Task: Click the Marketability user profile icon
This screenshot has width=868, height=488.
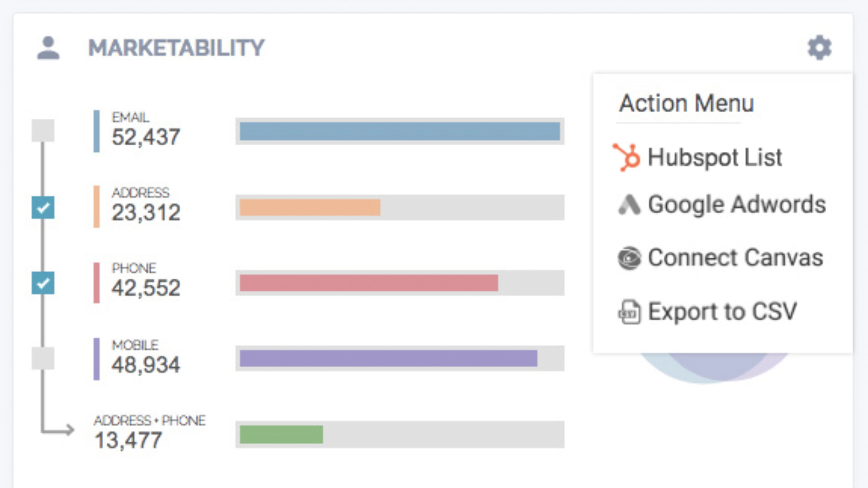Action: tap(48, 48)
